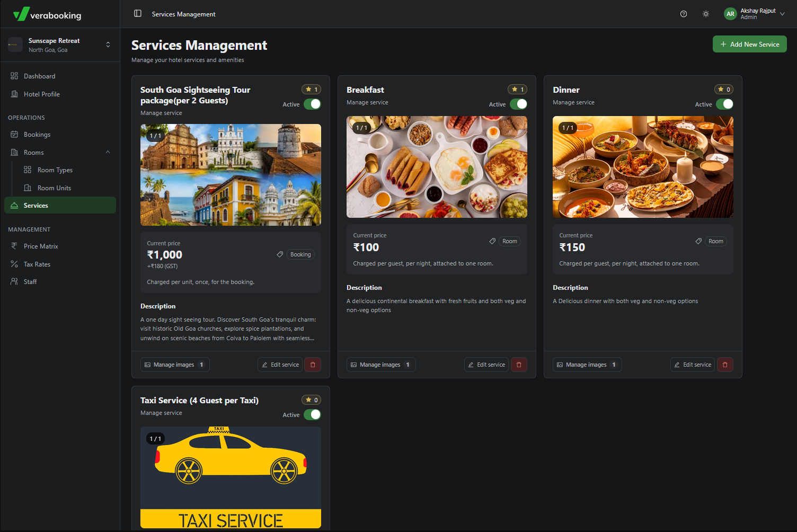Edit the Dinner service
The height and width of the screenshot is (532, 797).
point(692,365)
